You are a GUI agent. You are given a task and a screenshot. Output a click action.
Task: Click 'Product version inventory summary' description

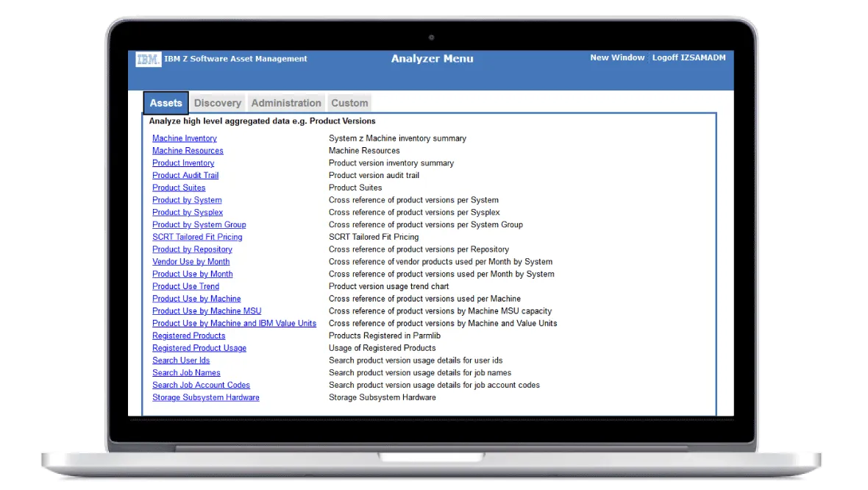pos(391,163)
